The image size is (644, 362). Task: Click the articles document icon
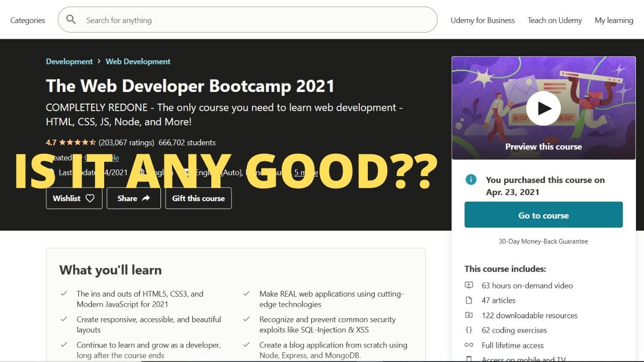tap(469, 300)
